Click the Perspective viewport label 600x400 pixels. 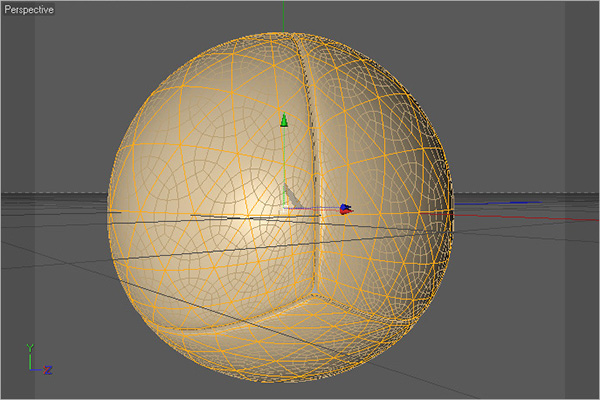[29, 10]
